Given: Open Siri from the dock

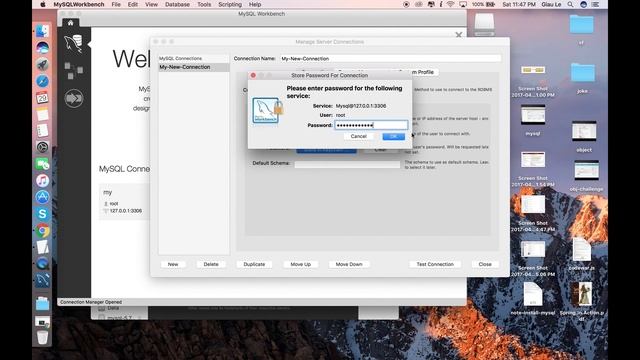Looking at the screenshot, I should point(42,48).
